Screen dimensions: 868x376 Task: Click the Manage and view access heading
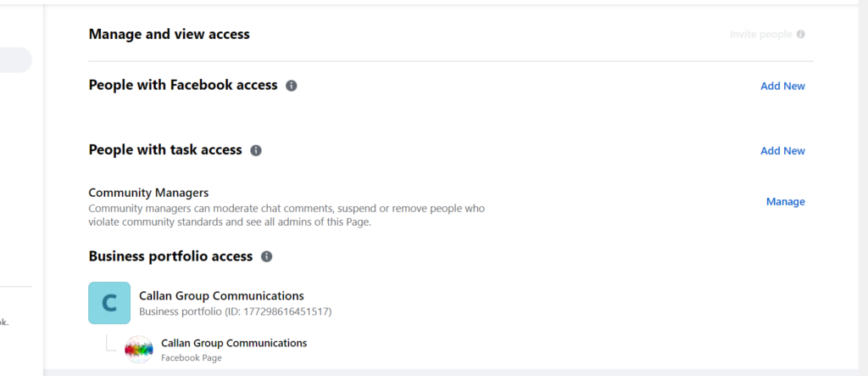[x=169, y=35]
